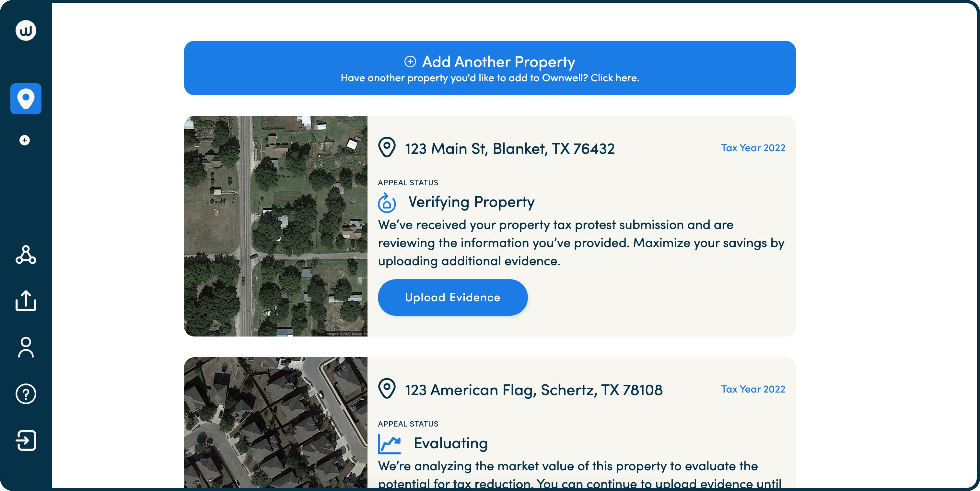Open the 123 American Flag, Schertz, TX 78108 address
The image size is (980, 491).
533,390
